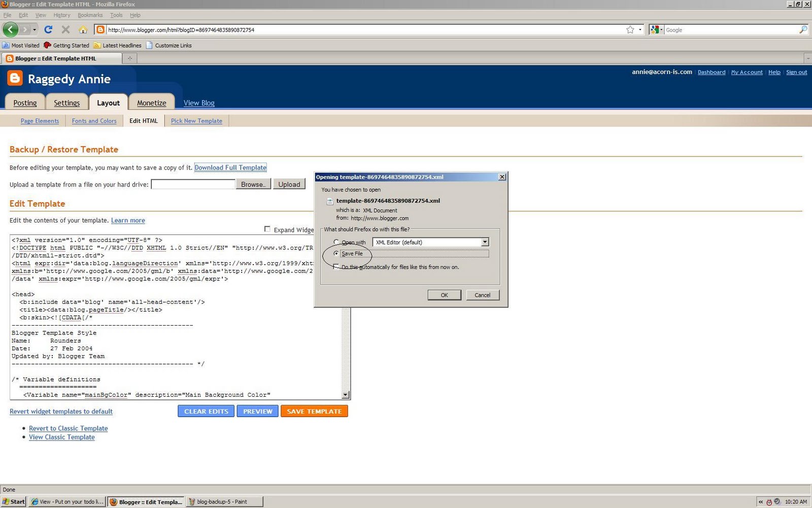Cancel the file download dialog
The width and height of the screenshot is (812, 508).
tap(483, 295)
